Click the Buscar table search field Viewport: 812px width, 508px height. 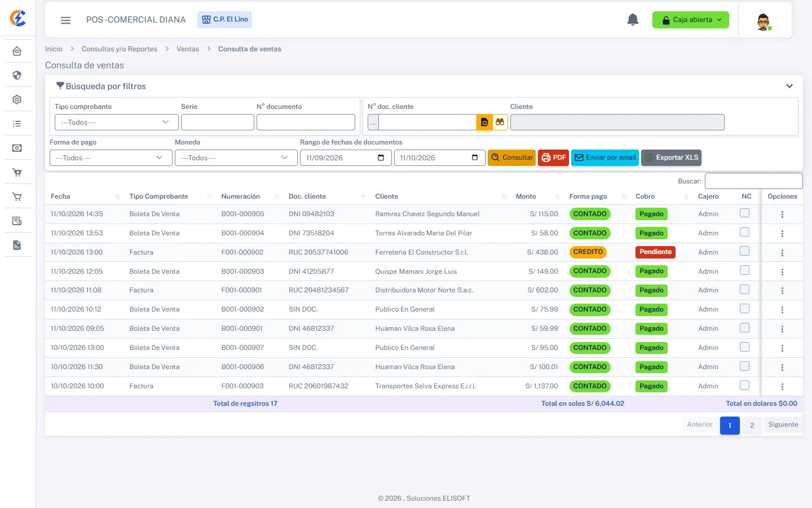click(754, 181)
